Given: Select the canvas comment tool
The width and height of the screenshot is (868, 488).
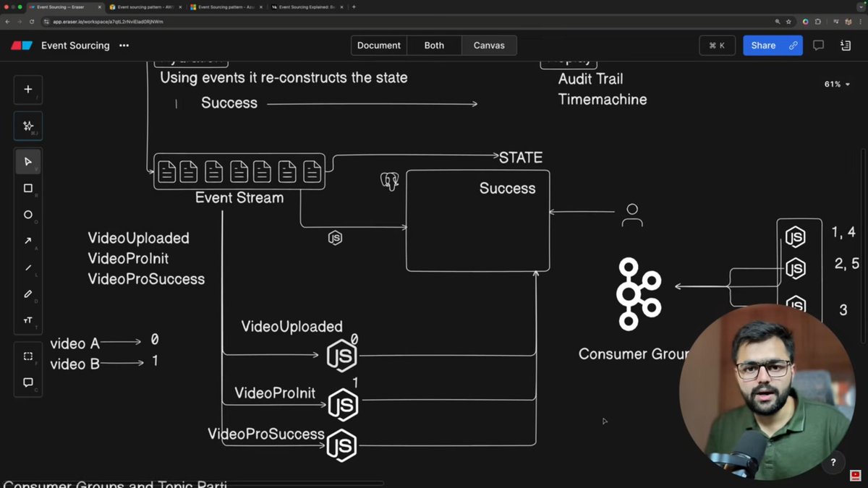Looking at the screenshot, I should [27, 382].
